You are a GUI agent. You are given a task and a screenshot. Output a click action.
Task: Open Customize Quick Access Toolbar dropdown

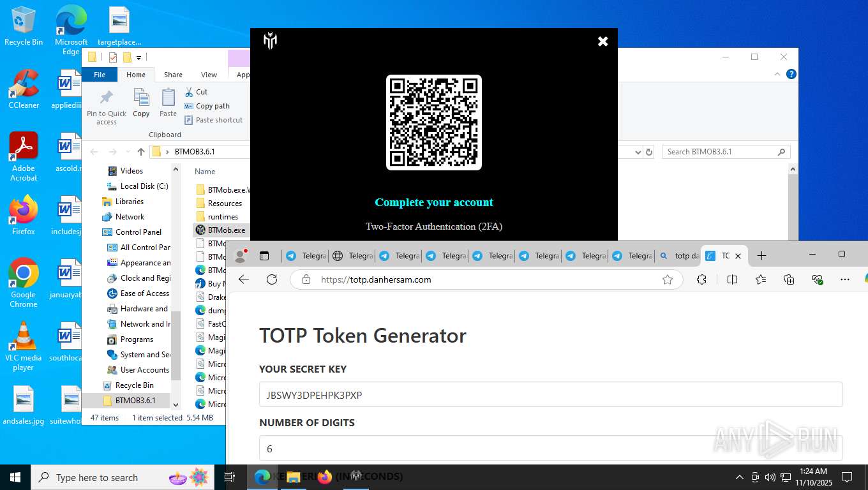138,58
